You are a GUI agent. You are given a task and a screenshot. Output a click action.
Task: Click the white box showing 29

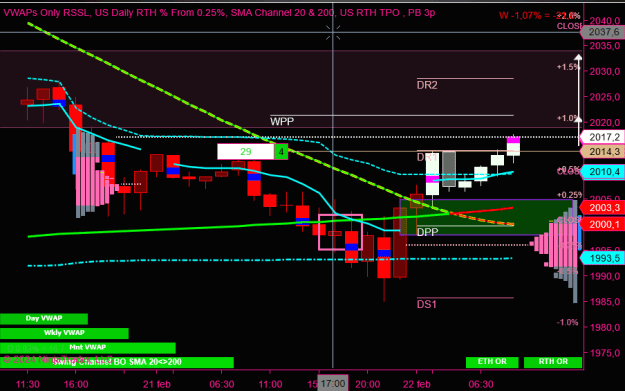(x=246, y=151)
